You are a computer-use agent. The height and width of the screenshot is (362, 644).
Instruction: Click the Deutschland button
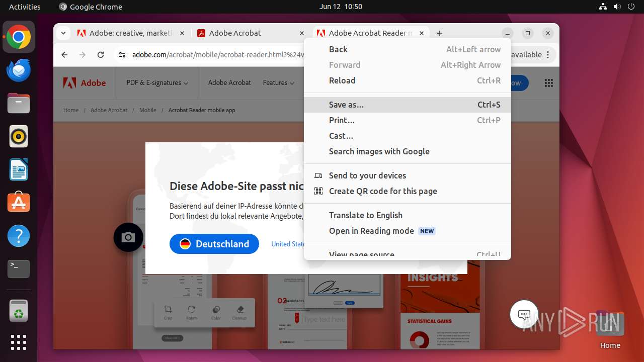coord(214,244)
